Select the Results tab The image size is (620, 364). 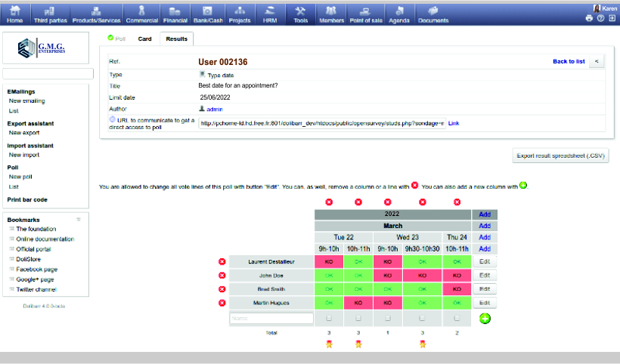pos(175,38)
